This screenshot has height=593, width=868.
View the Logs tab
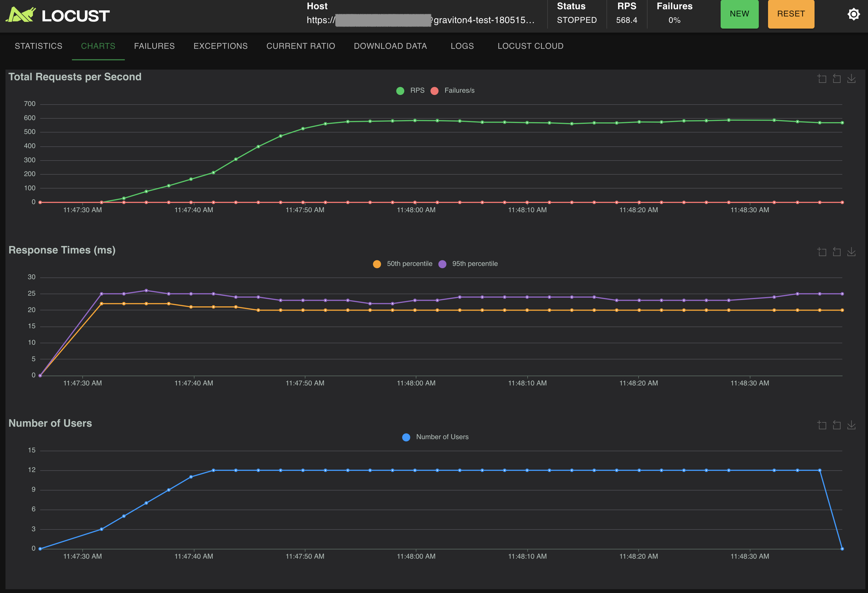tap(462, 46)
